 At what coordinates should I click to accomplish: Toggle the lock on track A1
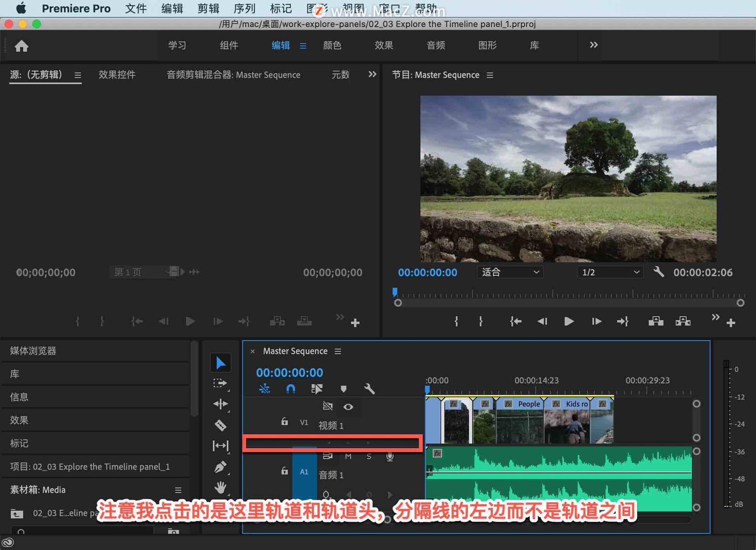(x=284, y=471)
